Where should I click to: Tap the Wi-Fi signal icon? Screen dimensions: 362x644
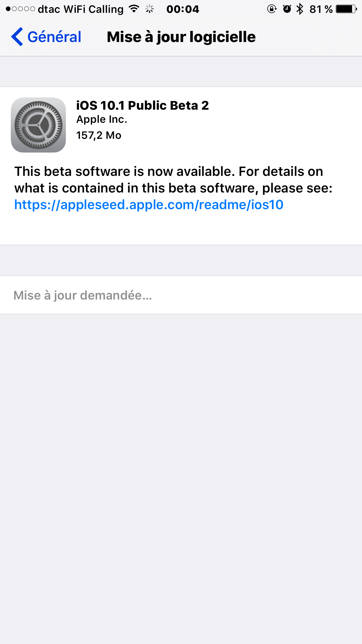pos(134,9)
